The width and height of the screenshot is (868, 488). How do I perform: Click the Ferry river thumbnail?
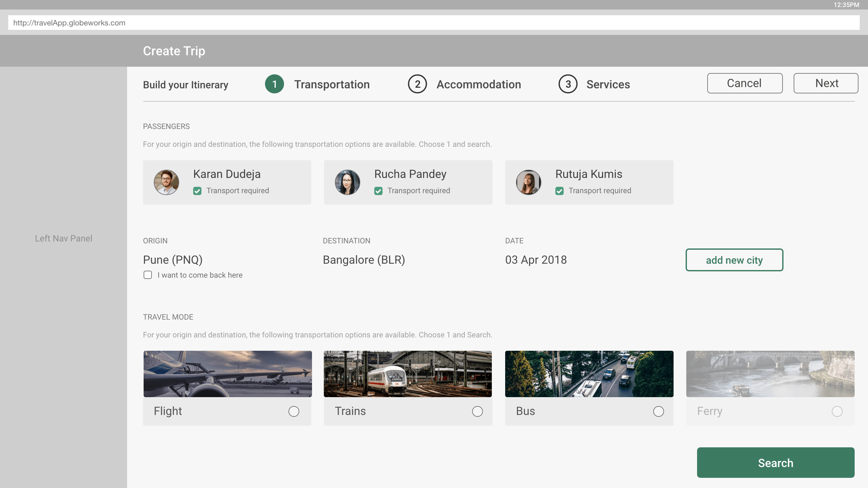(x=770, y=374)
